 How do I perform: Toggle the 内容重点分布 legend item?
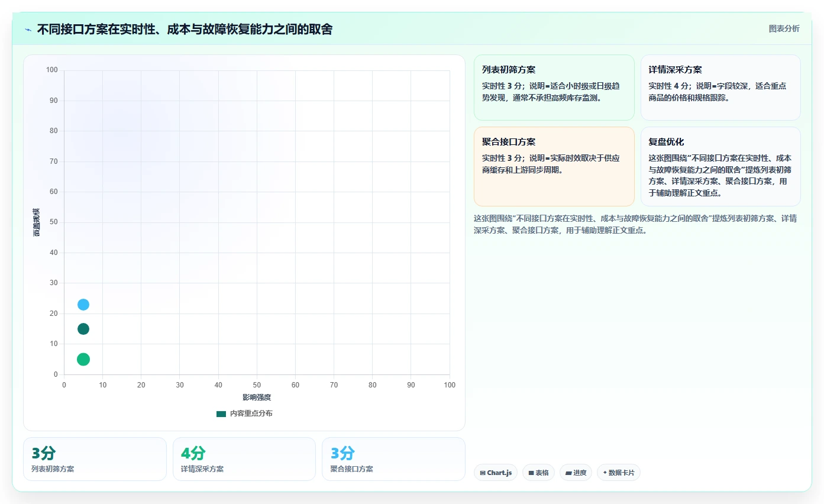(x=244, y=413)
